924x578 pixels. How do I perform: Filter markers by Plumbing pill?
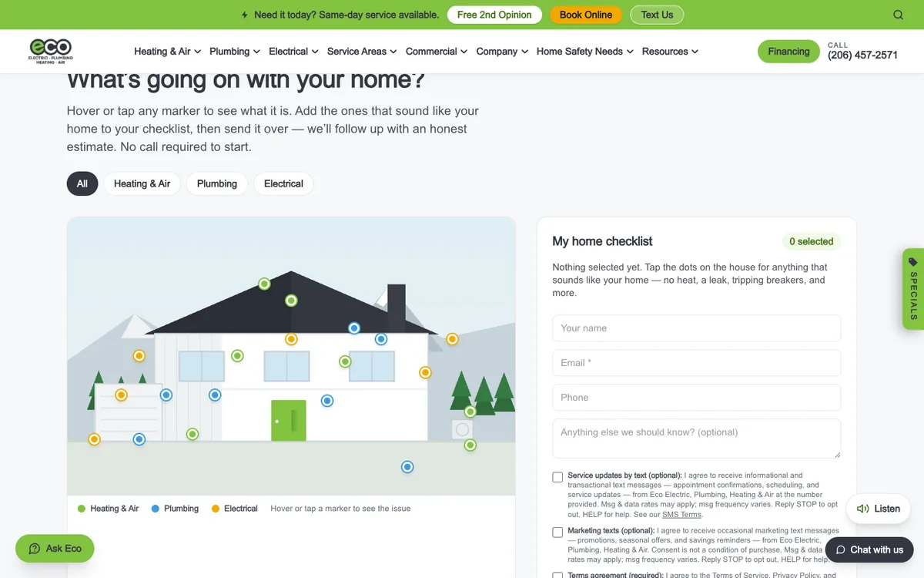click(x=217, y=183)
